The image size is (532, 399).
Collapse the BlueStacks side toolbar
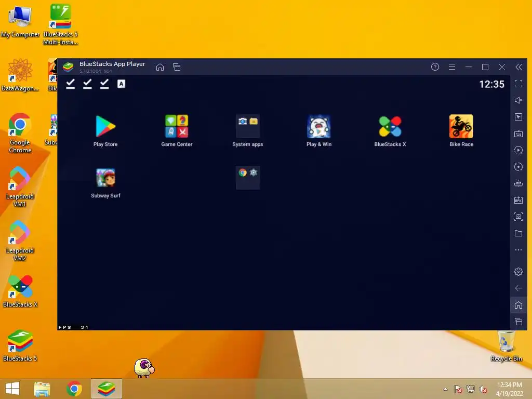[519, 67]
